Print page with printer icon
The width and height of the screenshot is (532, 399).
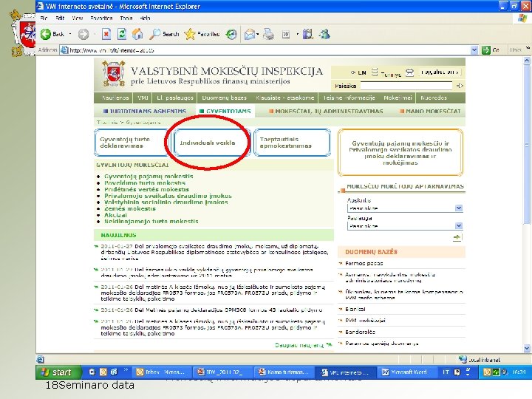269,34
